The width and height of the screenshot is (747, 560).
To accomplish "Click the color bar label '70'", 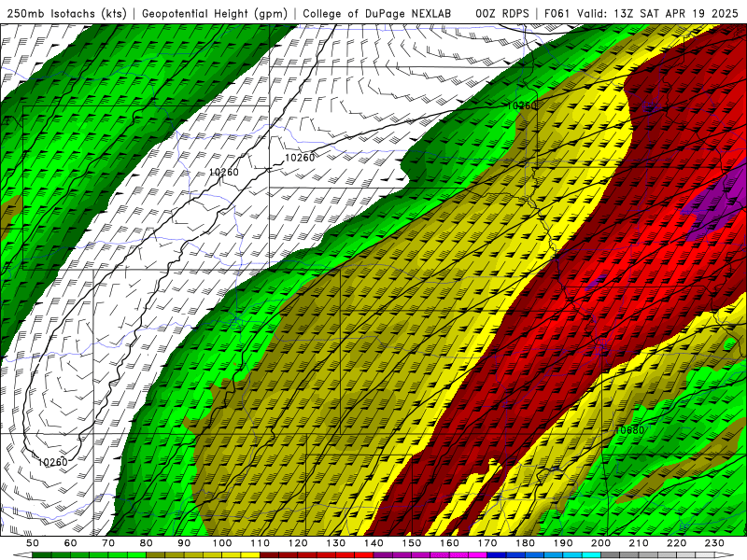I will (x=108, y=543).
